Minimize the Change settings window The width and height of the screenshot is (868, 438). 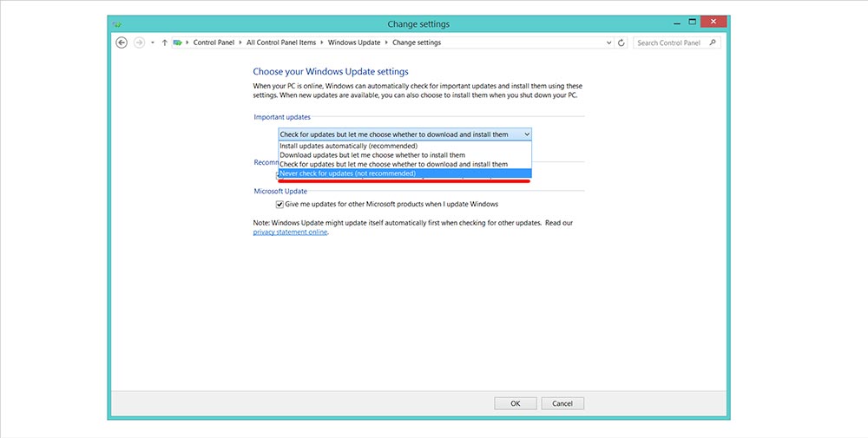(677, 23)
